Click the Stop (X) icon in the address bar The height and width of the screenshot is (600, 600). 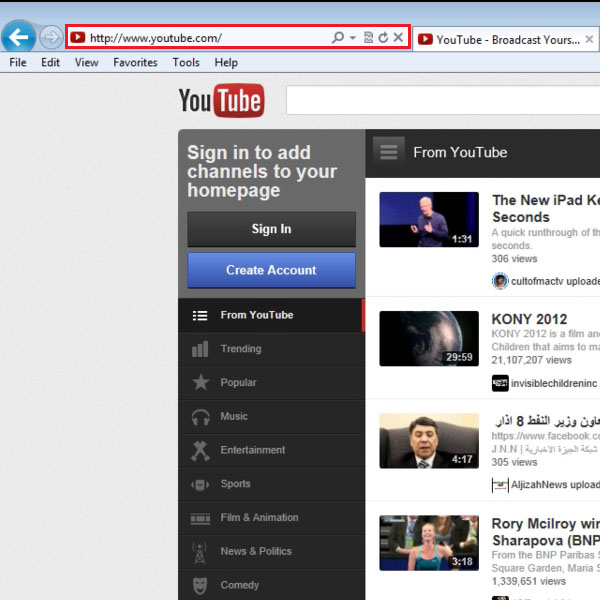click(398, 37)
